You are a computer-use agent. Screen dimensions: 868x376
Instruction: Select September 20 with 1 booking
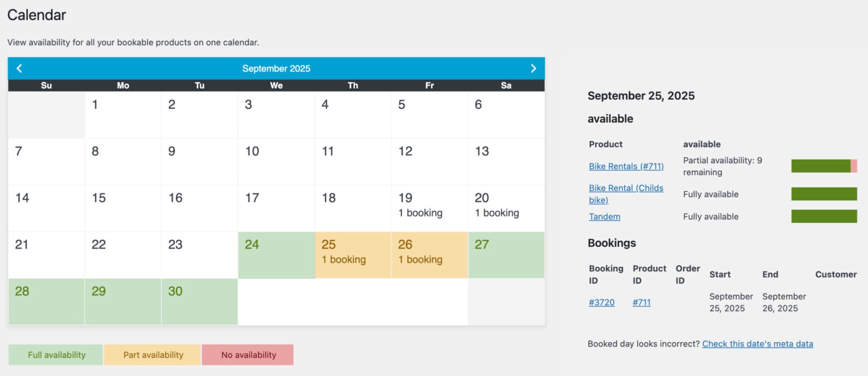click(x=506, y=209)
